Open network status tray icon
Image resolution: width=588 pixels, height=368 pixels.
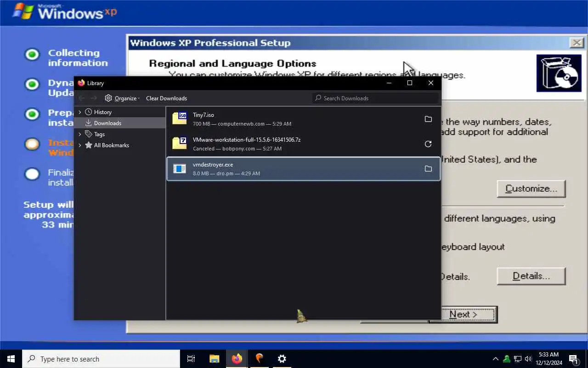click(x=518, y=359)
